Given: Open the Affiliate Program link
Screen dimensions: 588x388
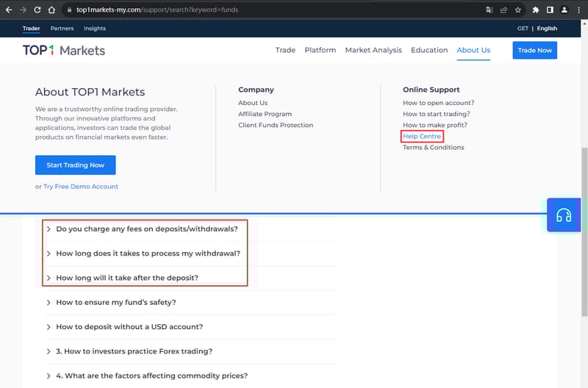Looking at the screenshot, I should (265, 114).
